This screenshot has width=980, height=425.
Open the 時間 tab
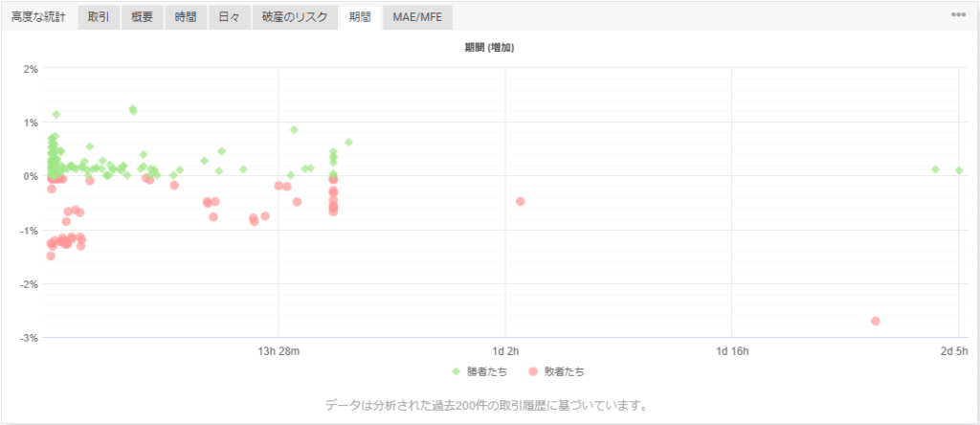[186, 17]
